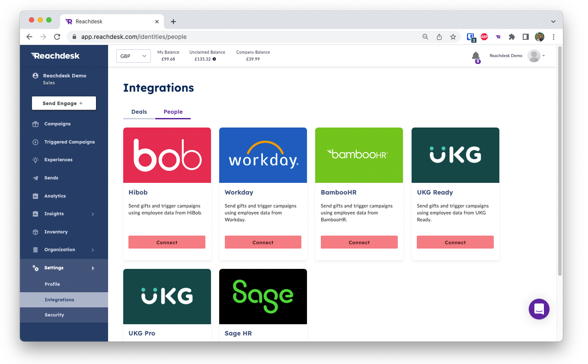Open the chat support bubble
Viewport: 588px width, 364px height.
pos(539,309)
